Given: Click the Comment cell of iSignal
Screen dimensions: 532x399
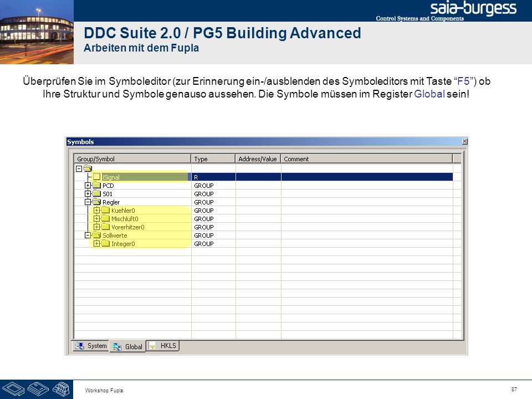Looking at the screenshot, I should 367,177.
